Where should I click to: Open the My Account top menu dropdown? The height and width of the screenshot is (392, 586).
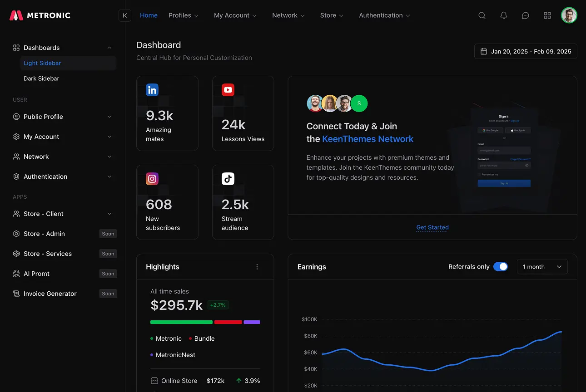point(235,15)
